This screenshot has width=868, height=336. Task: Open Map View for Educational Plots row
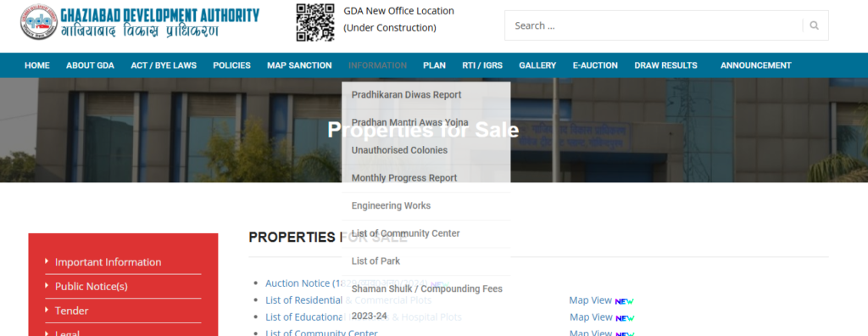point(591,317)
